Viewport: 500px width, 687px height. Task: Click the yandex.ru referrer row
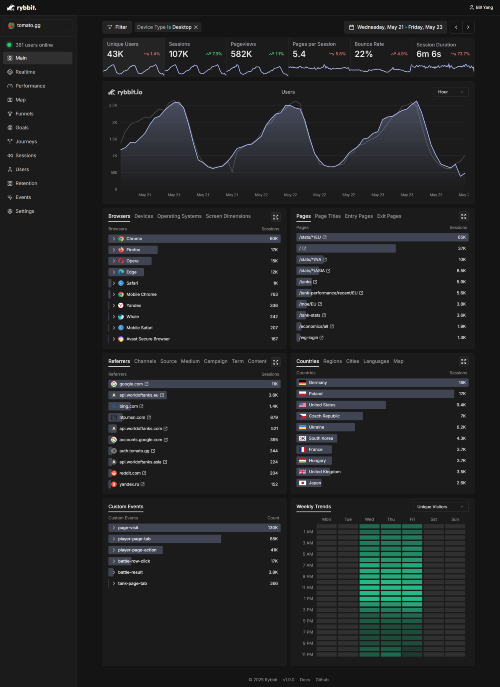click(194, 485)
